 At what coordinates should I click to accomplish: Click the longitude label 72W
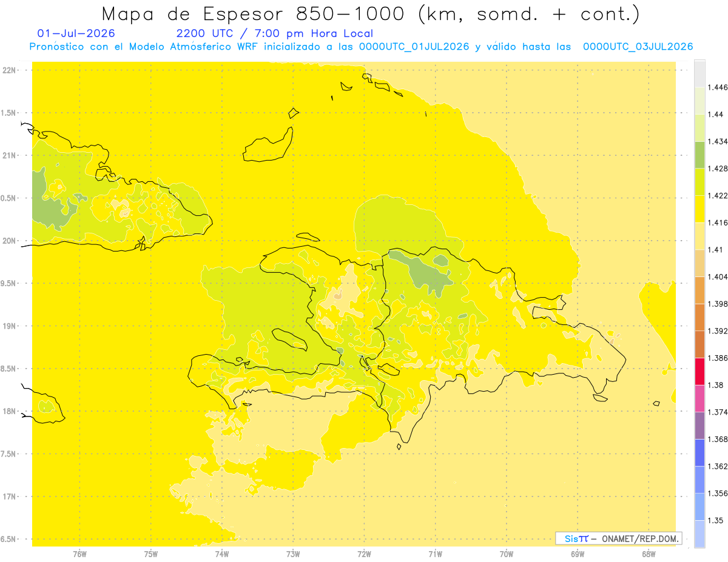coord(364,554)
